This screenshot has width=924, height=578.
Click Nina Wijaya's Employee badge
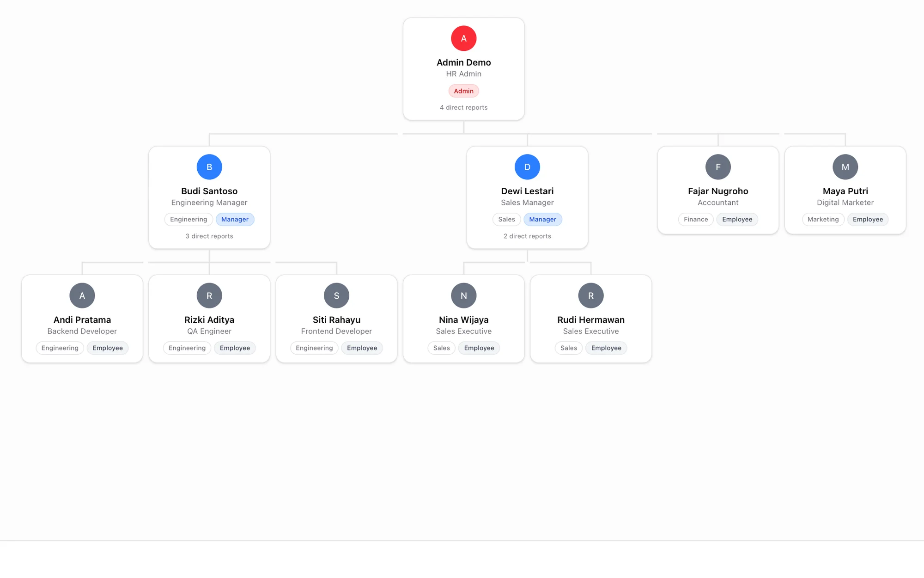pyautogui.click(x=479, y=348)
